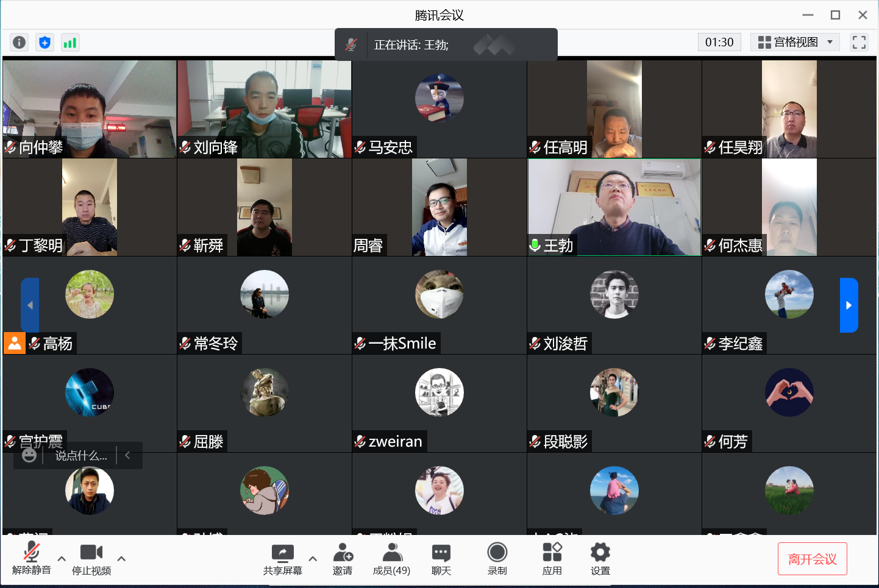Open the emoji reaction picker
The width and height of the screenshot is (879, 588).
click(29, 455)
